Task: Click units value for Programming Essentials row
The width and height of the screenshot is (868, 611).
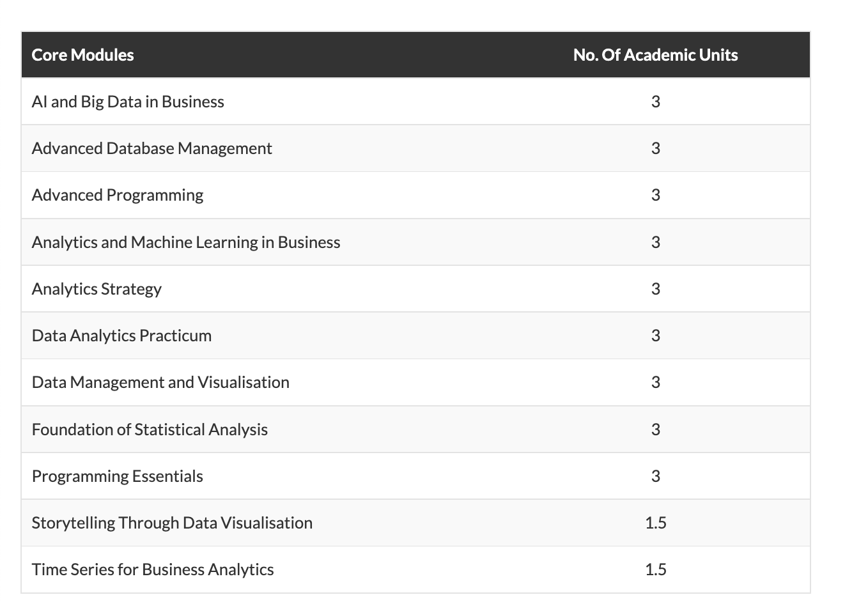Action: (656, 476)
